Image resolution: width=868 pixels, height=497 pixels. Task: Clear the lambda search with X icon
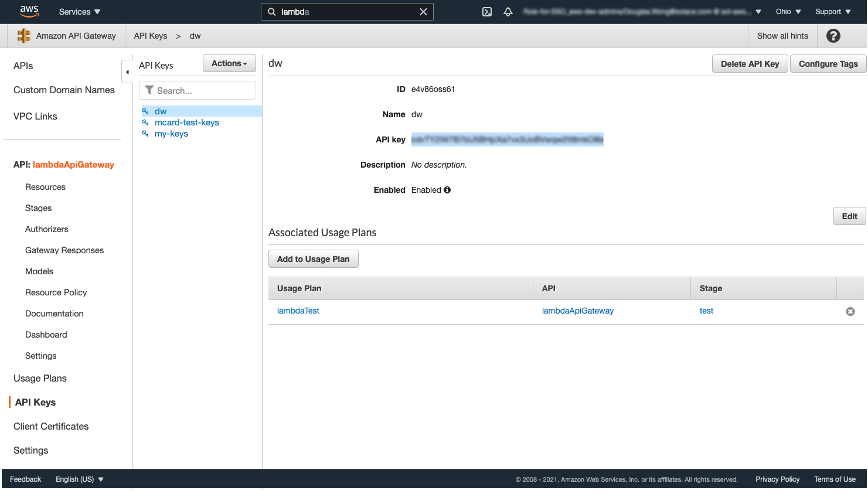[423, 12]
